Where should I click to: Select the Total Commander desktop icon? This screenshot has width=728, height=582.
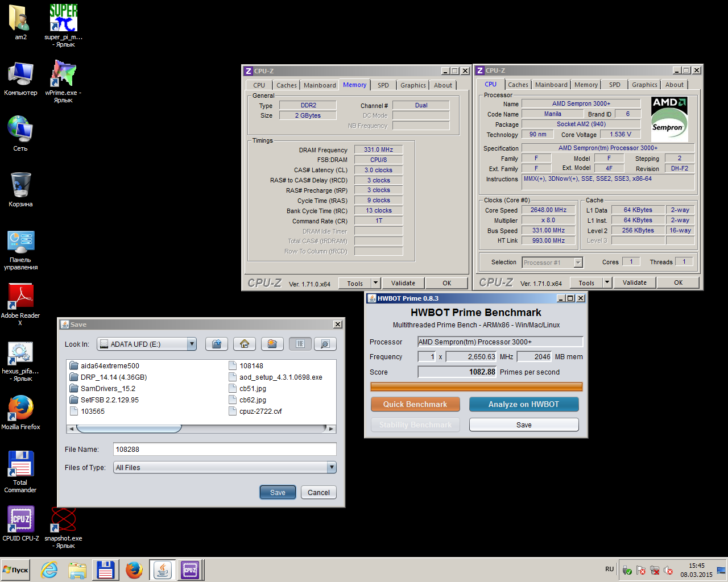click(x=20, y=472)
